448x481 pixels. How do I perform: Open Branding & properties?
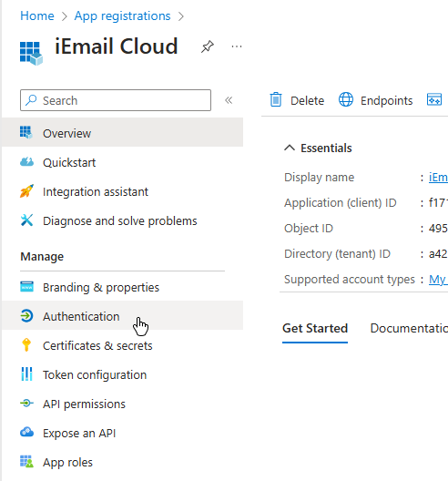122,288
